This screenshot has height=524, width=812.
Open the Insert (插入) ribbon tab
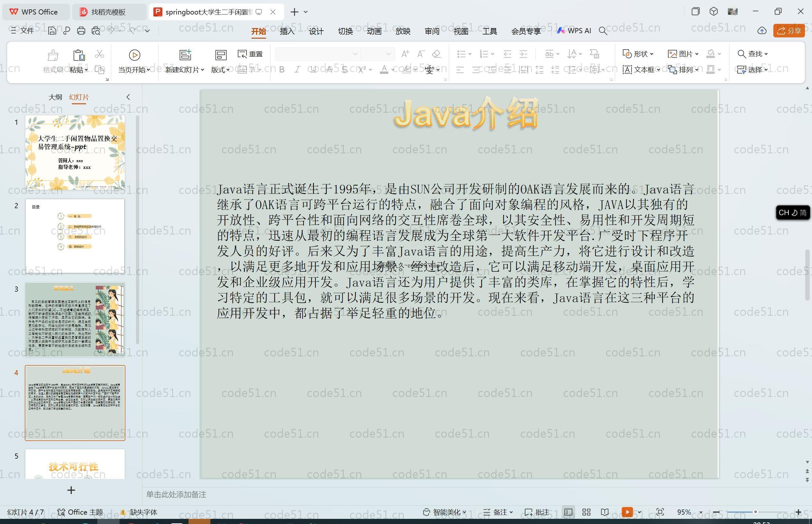(x=287, y=31)
